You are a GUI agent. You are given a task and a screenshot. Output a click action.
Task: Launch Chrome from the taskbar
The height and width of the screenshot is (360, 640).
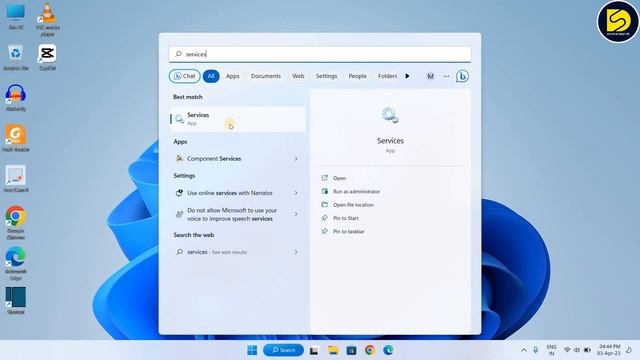point(370,350)
